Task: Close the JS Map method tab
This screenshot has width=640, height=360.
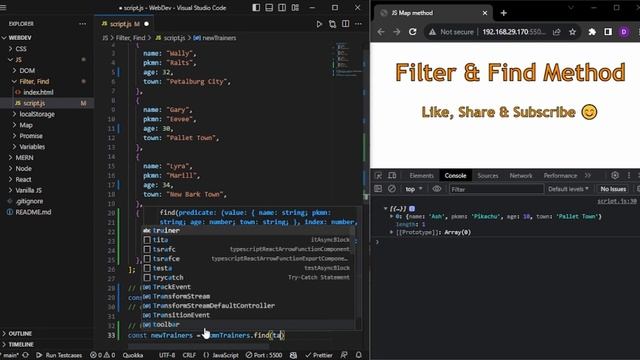Action: (x=485, y=13)
